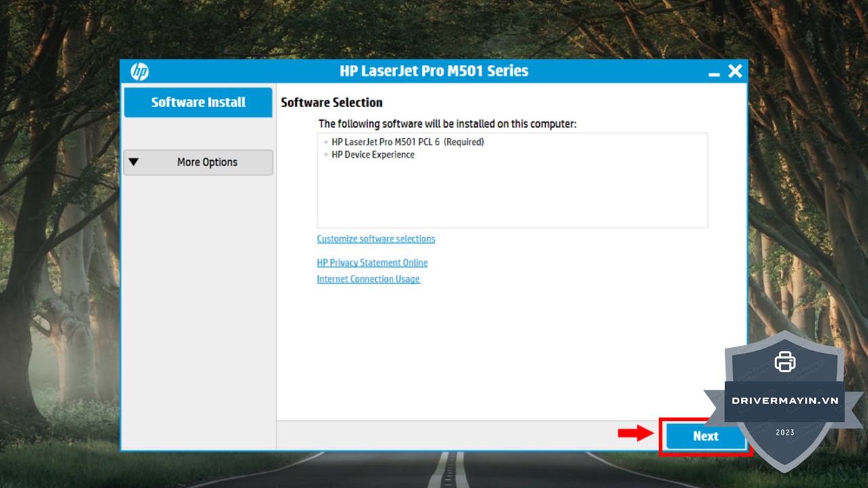Minimize the HP installer window

click(714, 73)
